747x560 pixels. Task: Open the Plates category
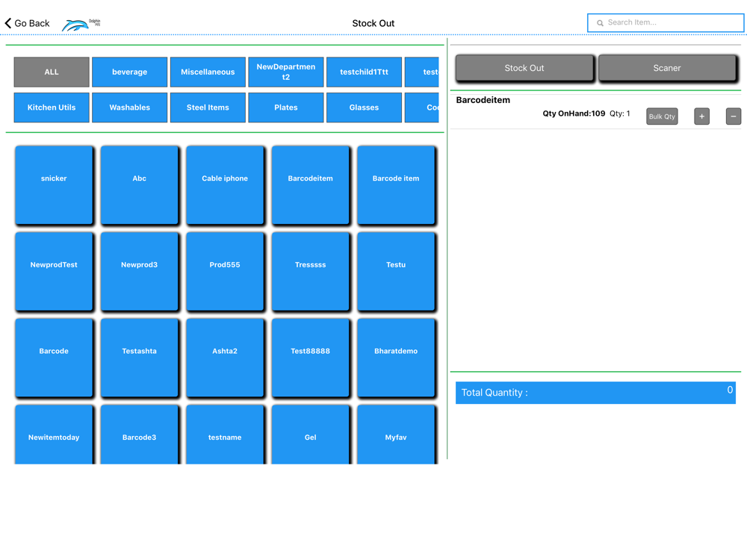point(286,108)
